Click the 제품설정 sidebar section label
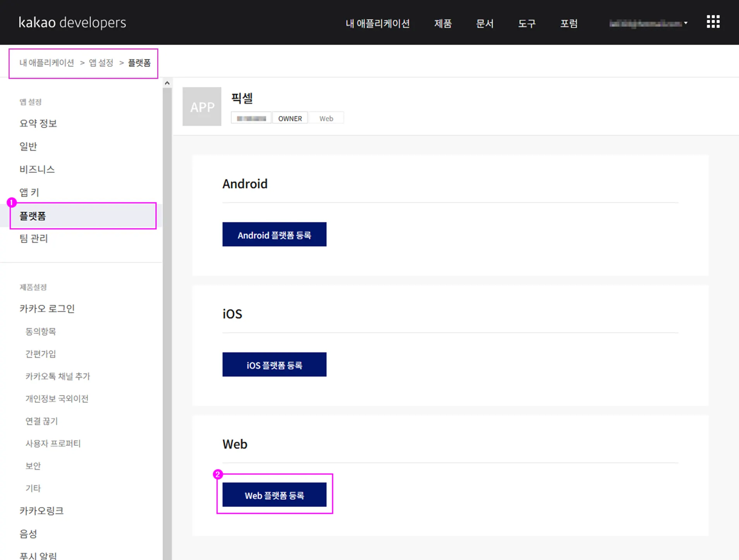Viewport: 739px width, 560px height. pyautogui.click(x=33, y=287)
